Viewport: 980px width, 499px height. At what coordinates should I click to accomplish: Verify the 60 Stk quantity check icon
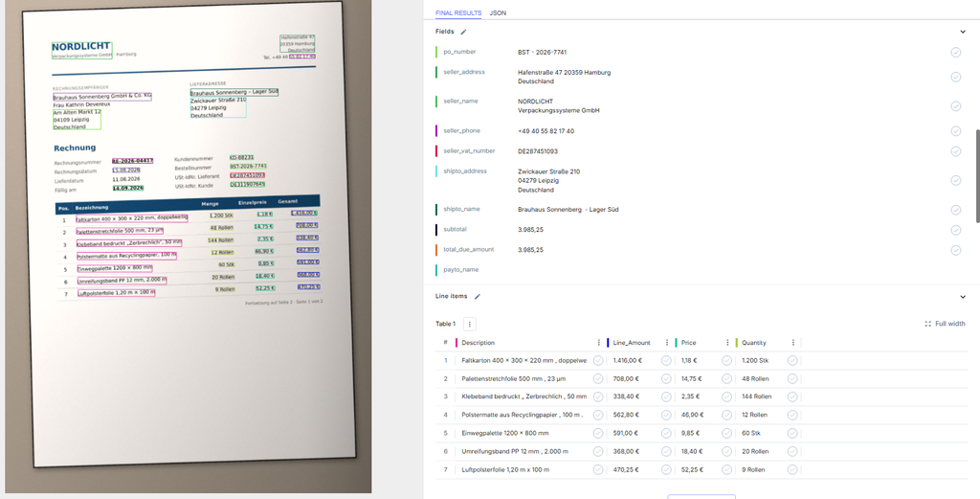click(792, 433)
